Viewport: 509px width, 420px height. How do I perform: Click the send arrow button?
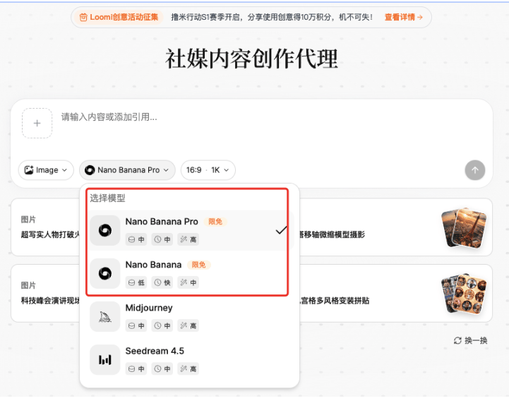tap(475, 170)
